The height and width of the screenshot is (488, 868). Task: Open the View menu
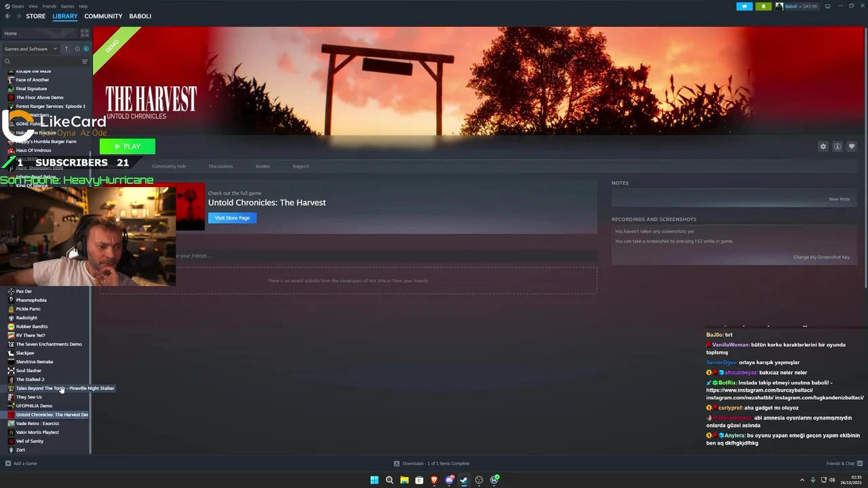tap(33, 6)
